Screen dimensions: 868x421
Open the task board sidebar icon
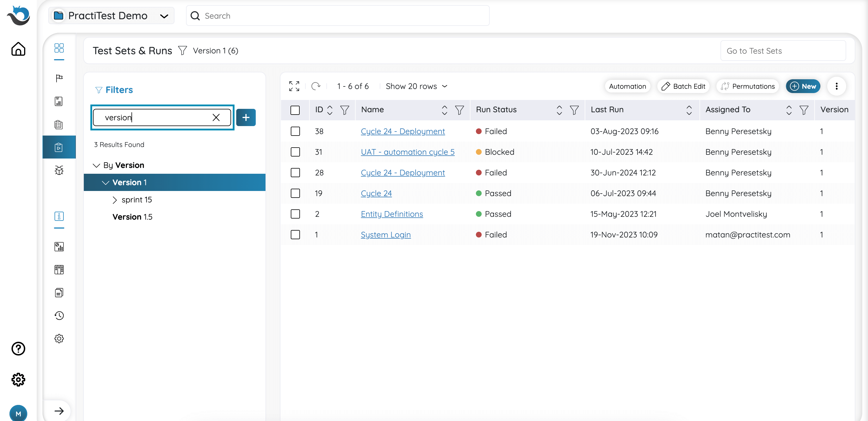point(59,270)
